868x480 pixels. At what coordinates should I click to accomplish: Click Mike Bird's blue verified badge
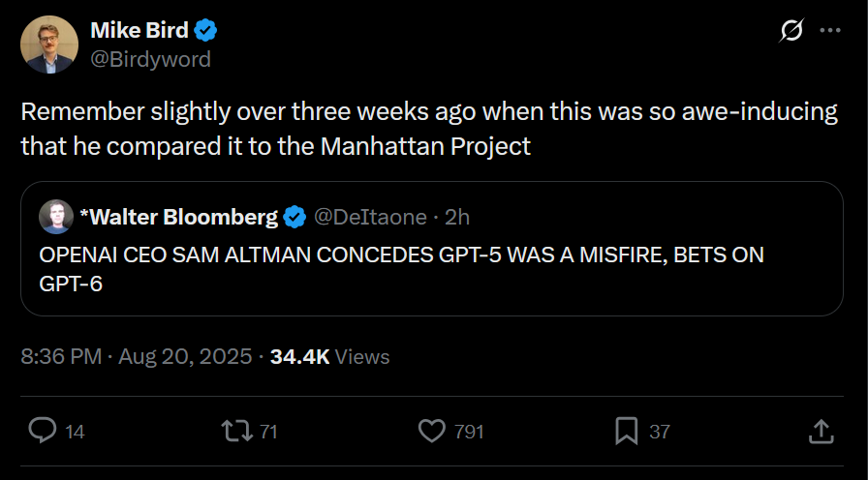point(206,31)
